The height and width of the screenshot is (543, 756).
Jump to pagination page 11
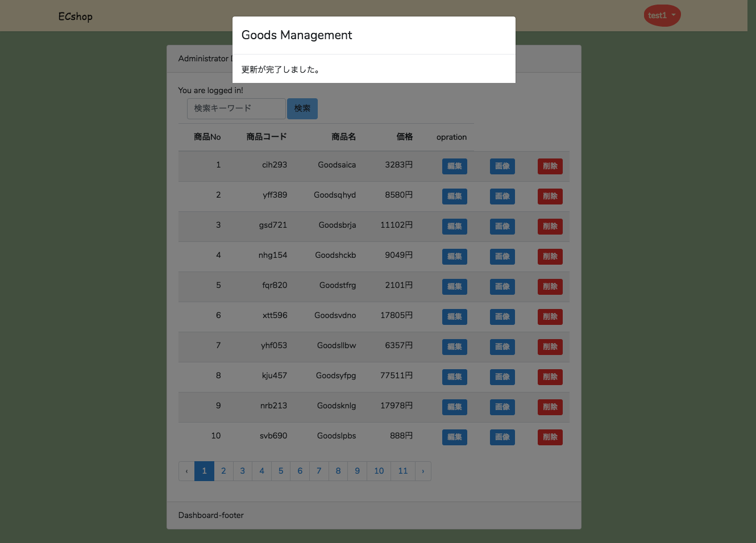tap(403, 471)
